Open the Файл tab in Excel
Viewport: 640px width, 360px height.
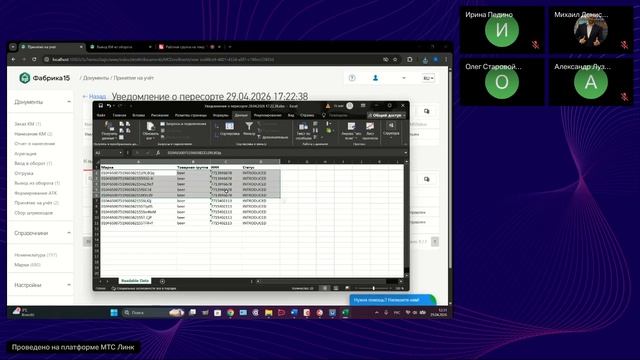101,116
